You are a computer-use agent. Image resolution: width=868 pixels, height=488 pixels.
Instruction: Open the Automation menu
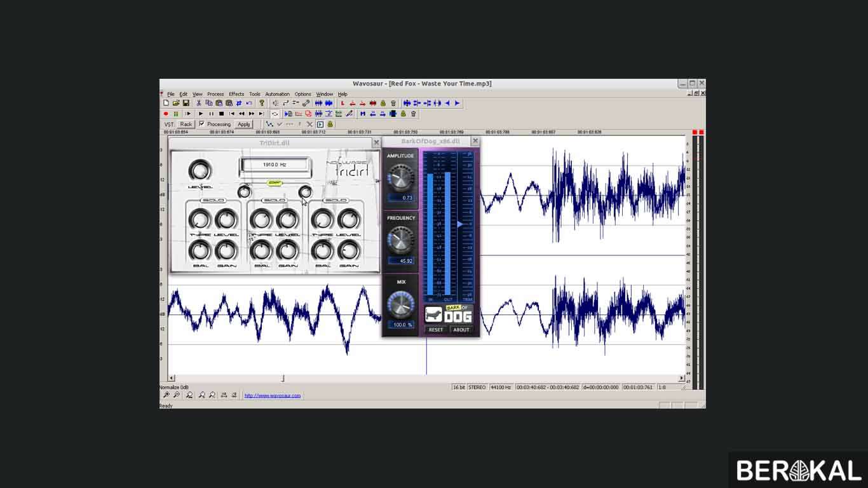277,94
